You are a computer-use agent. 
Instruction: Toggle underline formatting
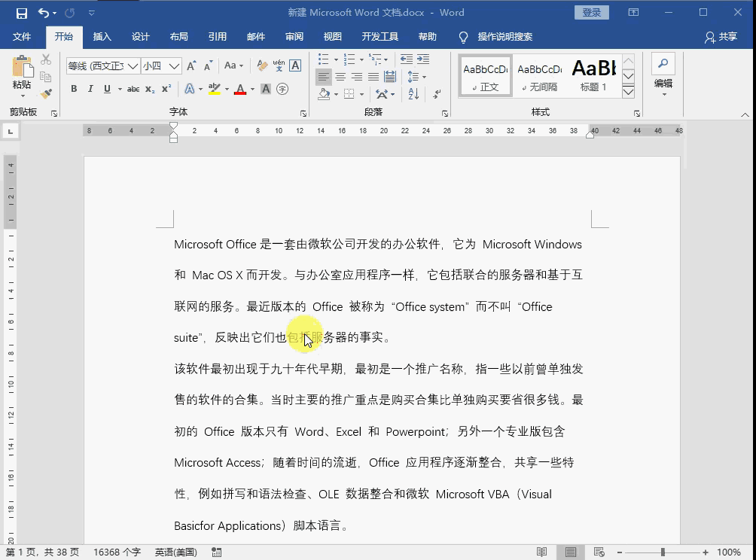(107, 89)
